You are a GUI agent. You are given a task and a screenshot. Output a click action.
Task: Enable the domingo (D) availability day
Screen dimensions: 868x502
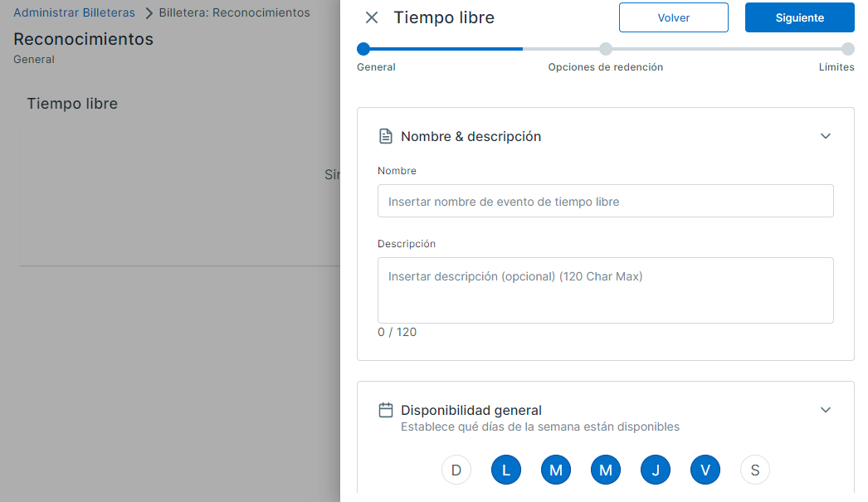coord(456,470)
